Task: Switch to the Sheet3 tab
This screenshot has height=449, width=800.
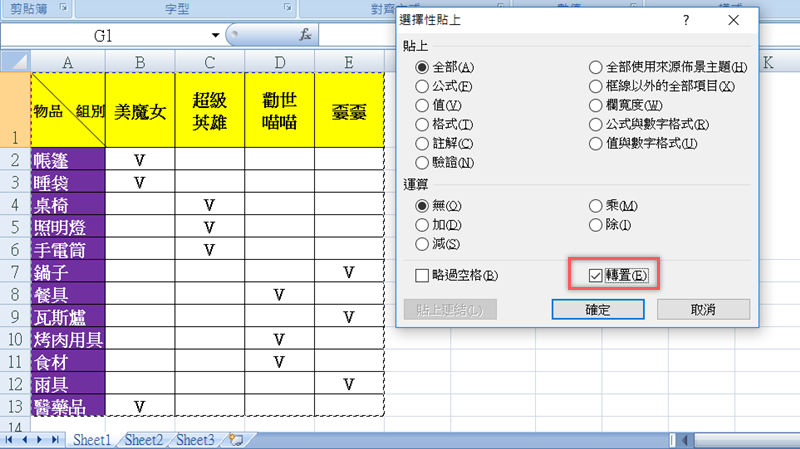Action: pyautogui.click(x=195, y=440)
